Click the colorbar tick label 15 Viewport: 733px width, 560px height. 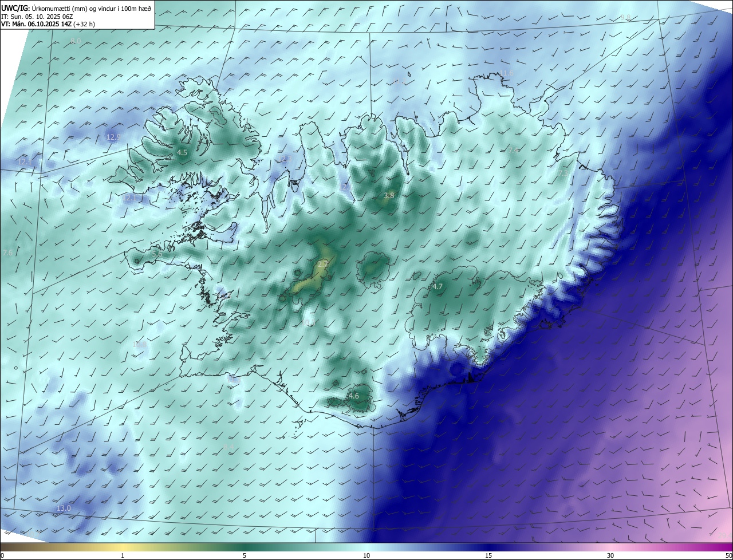point(488,555)
